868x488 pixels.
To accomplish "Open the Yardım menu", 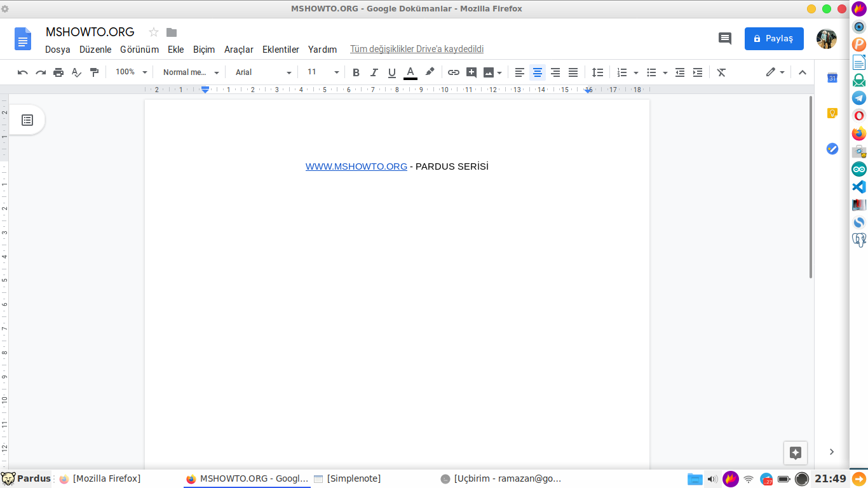I will click(322, 50).
